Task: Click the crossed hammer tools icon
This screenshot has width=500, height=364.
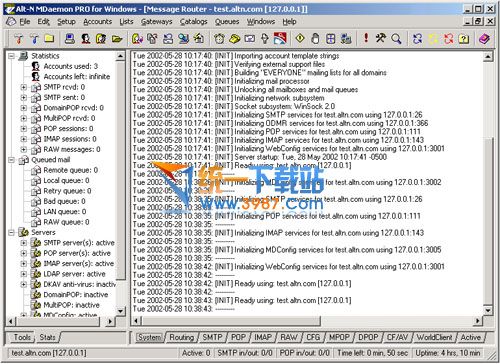Action: pyautogui.click(x=381, y=38)
